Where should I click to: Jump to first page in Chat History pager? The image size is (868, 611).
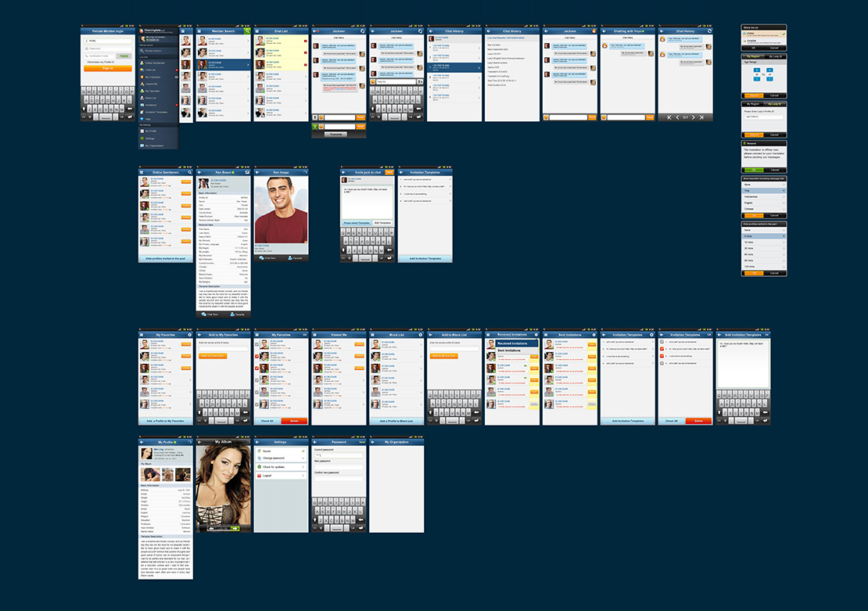[x=669, y=117]
